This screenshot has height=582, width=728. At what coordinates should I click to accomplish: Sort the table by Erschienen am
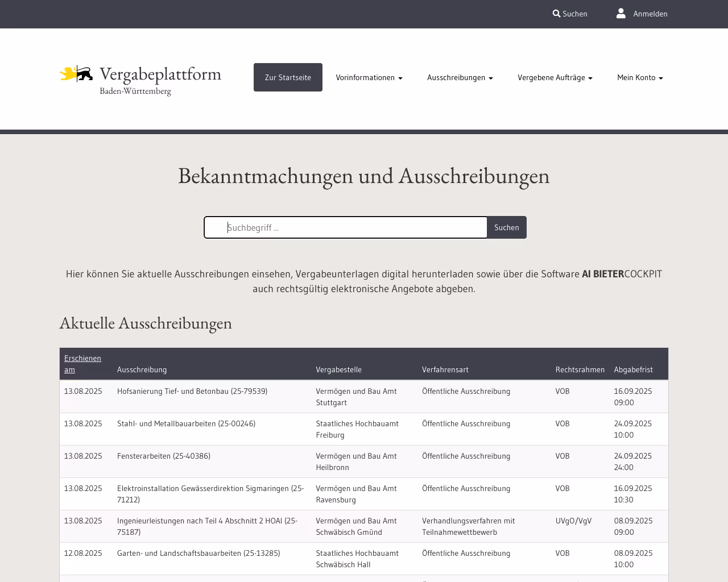pyautogui.click(x=82, y=363)
